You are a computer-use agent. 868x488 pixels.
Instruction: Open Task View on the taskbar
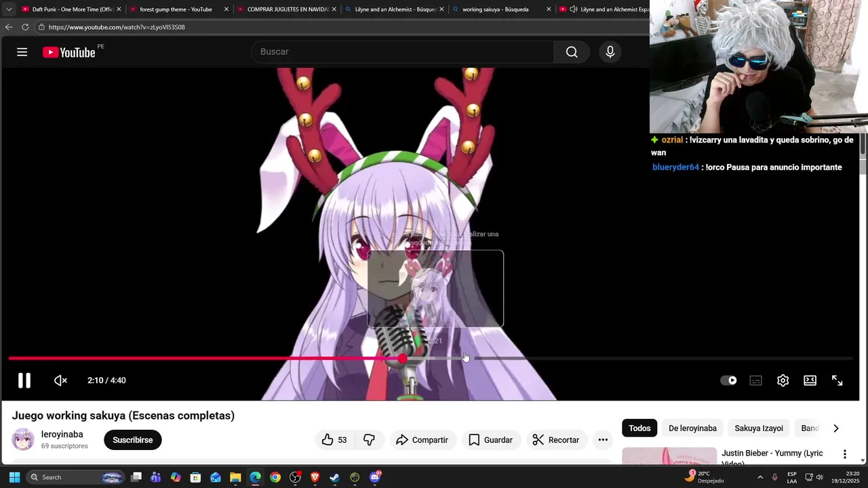coord(136,477)
